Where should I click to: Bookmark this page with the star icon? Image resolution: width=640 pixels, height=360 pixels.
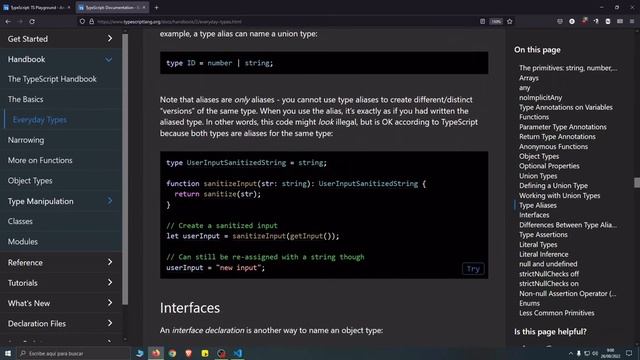pos(509,21)
